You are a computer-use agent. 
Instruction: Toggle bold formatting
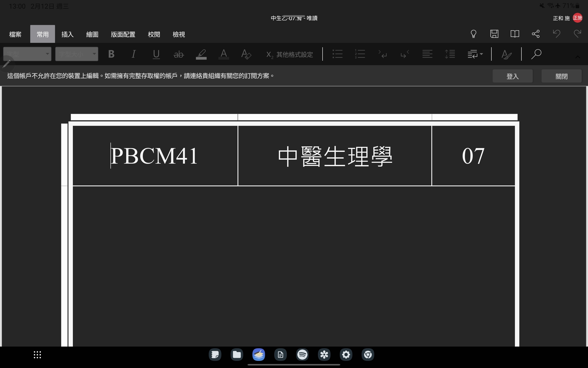(x=111, y=54)
